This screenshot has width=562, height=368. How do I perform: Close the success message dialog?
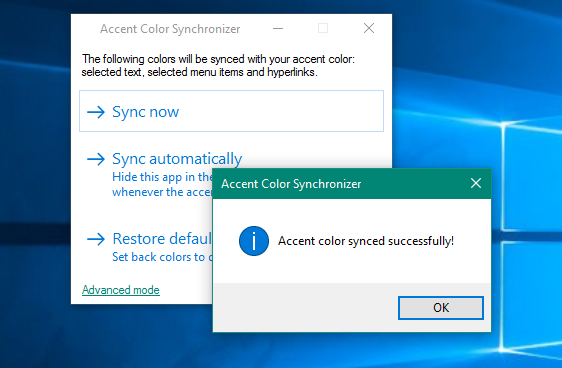click(476, 183)
